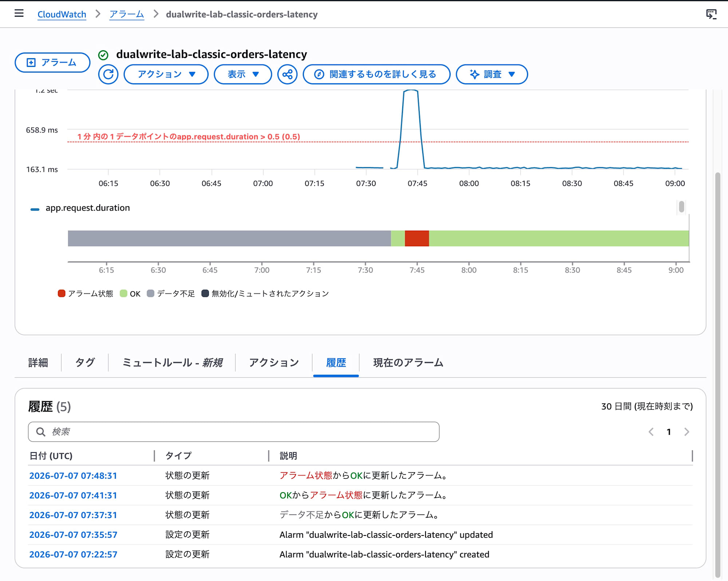Switch to the ミュートルール tab
Screen dimensions: 728x581
point(172,362)
